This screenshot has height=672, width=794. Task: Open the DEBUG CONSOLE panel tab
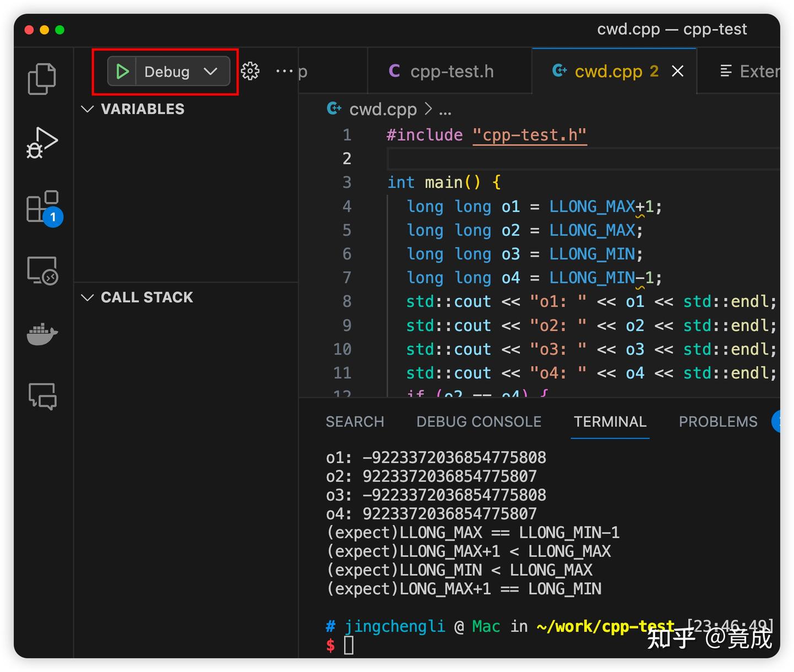479,422
